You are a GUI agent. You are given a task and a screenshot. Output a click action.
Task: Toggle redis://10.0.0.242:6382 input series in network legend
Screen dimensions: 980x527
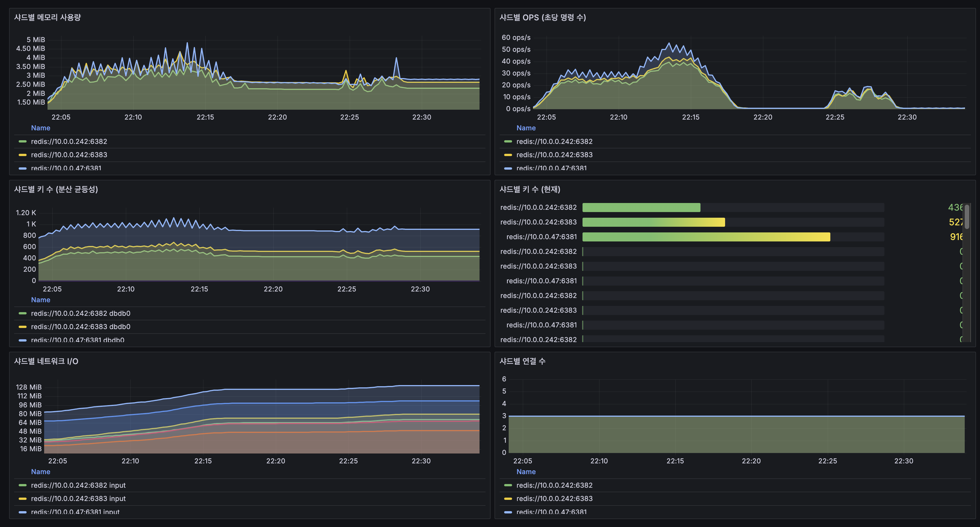click(78, 485)
